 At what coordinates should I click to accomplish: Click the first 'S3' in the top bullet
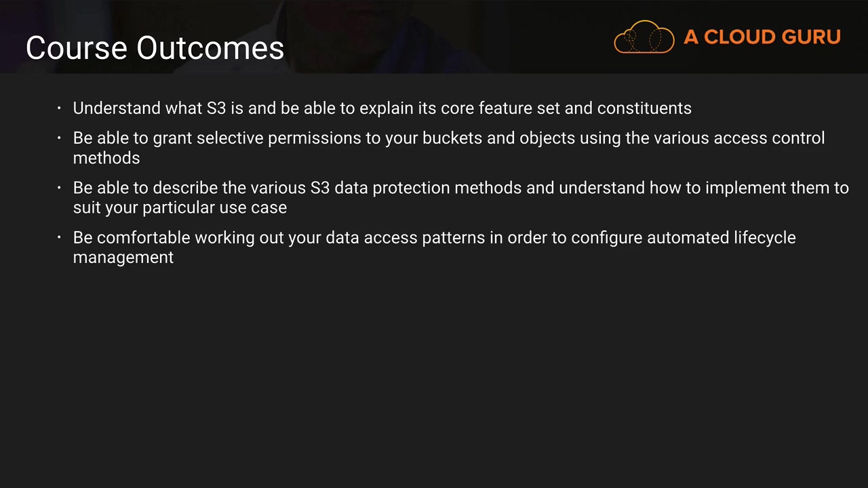pyautogui.click(x=216, y=108)
